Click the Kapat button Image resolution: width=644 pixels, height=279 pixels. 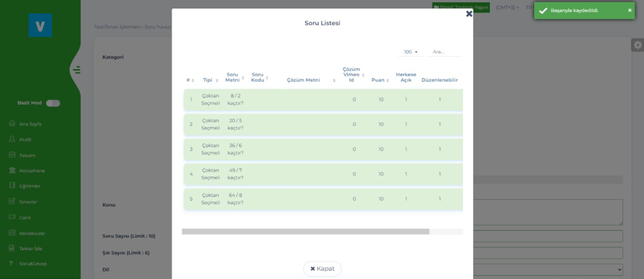click(322, 268)
